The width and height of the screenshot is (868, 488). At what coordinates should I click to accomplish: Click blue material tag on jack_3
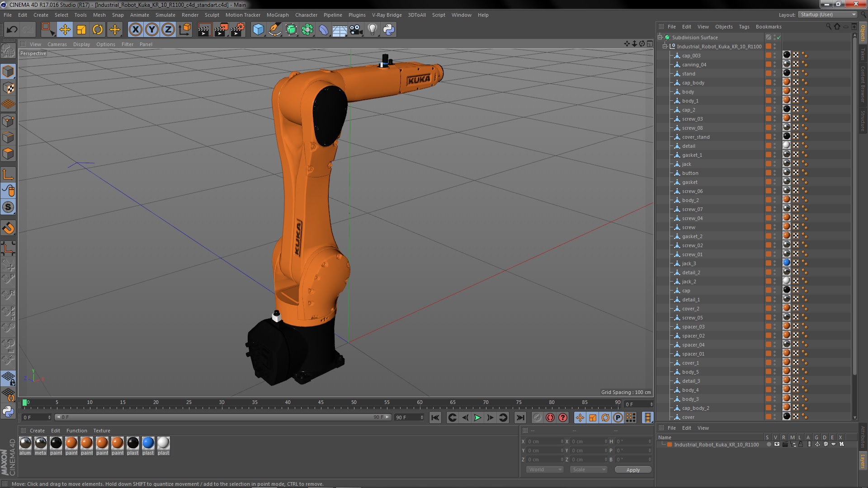tap(787, 263)
